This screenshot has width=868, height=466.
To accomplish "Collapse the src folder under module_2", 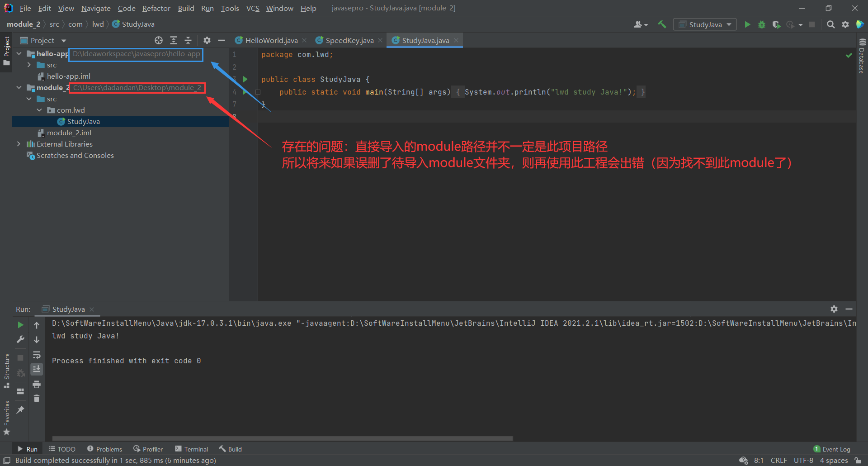I will click(x=29, y=99).
